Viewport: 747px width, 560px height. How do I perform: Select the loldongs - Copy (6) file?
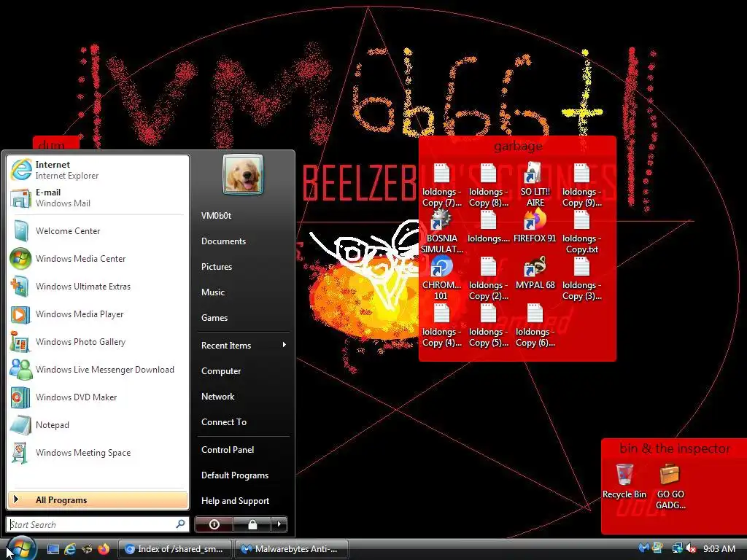[x=535, y=324]
